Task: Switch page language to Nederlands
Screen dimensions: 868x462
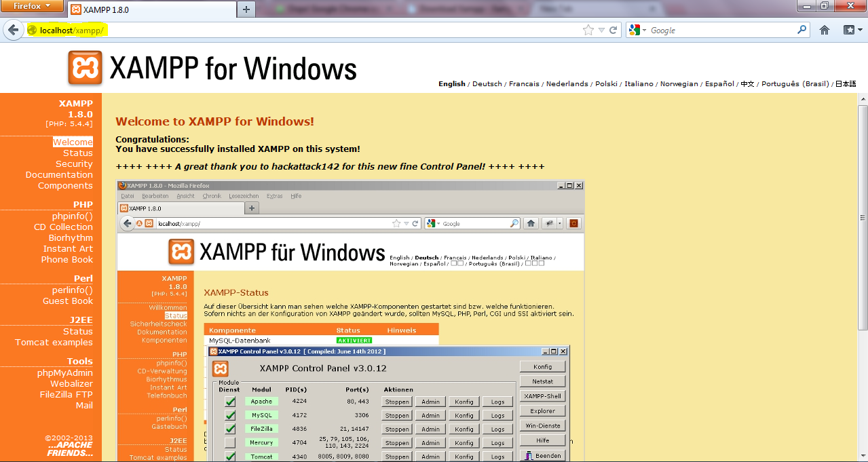Action: [567, 84]
